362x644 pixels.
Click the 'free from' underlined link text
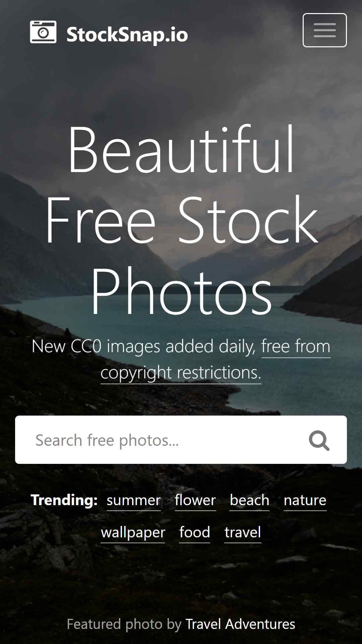296,346
